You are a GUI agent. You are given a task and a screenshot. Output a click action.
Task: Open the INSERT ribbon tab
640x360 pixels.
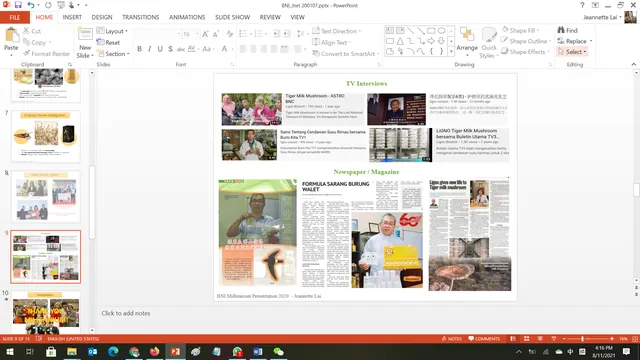(72, 17)
